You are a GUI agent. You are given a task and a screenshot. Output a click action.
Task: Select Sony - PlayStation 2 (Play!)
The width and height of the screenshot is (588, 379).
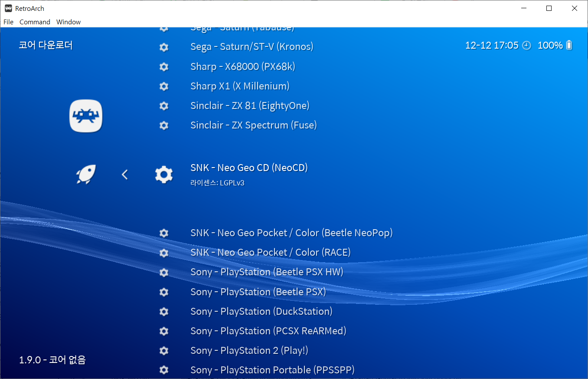249,350
